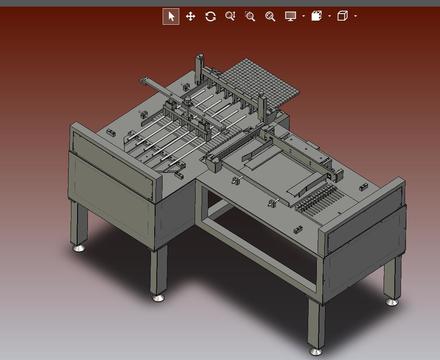Image resolution: width=440 pixels, height=360 pixels.
Task: Click the monitor display settings icon
Action: [290, 16]
